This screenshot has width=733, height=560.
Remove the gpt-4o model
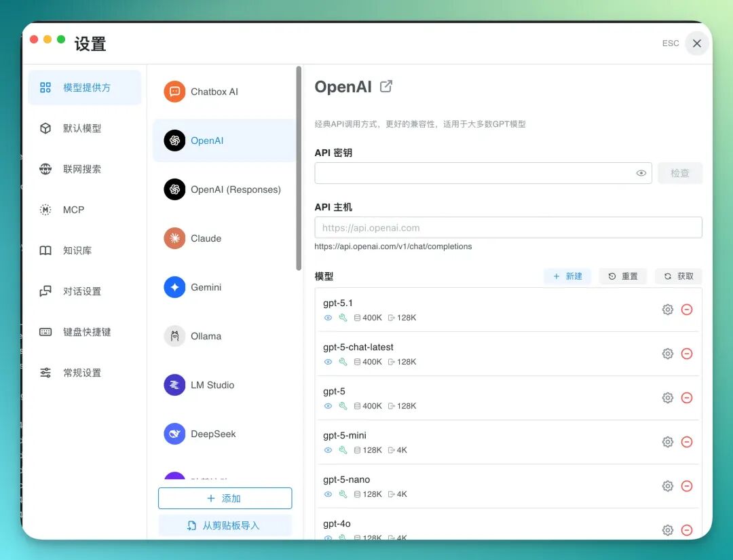(687, 530)
